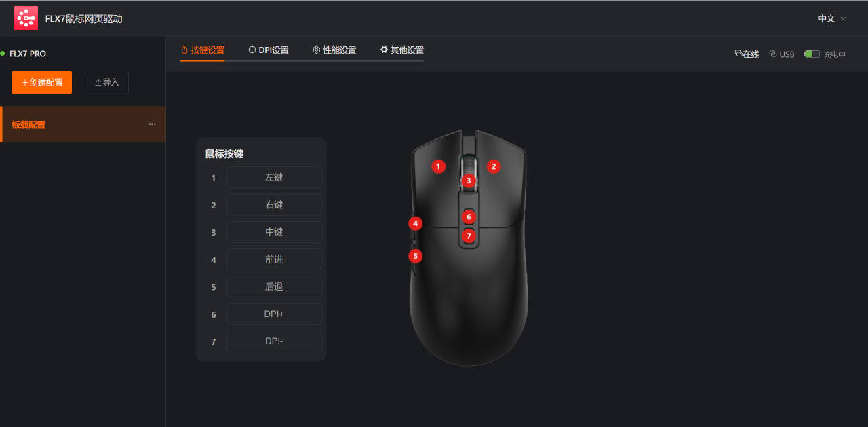The image size is (868, 427).
Task: Click red marker 1 on the mouse
Action: point(439,166)
